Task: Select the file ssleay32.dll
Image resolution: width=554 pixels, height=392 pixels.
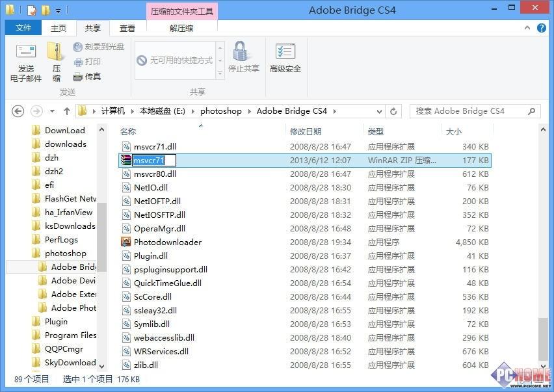Action: 155,310
